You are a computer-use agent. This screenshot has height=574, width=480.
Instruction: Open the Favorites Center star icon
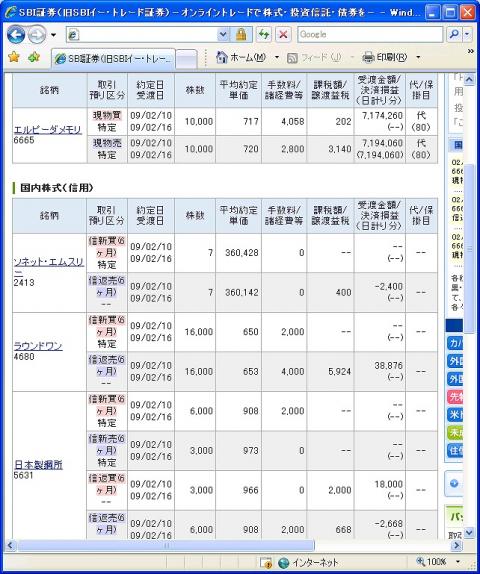pyautogui.click(x=14, y=57)
